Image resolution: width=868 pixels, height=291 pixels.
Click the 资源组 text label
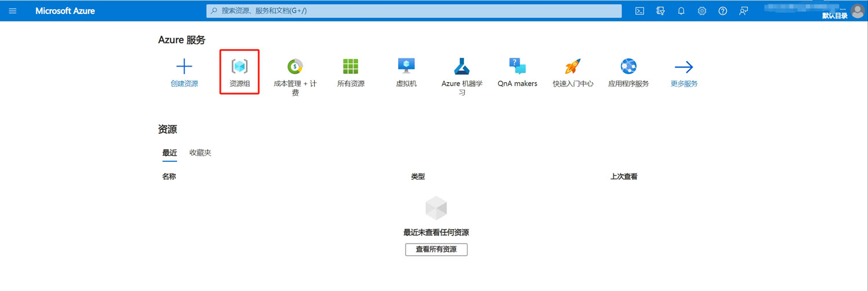240,84
